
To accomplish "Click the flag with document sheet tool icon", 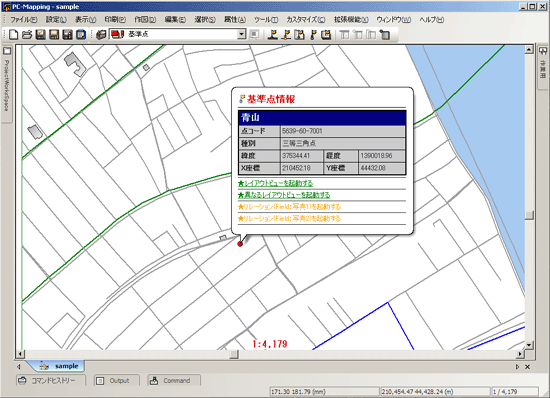I will [299, 34].
